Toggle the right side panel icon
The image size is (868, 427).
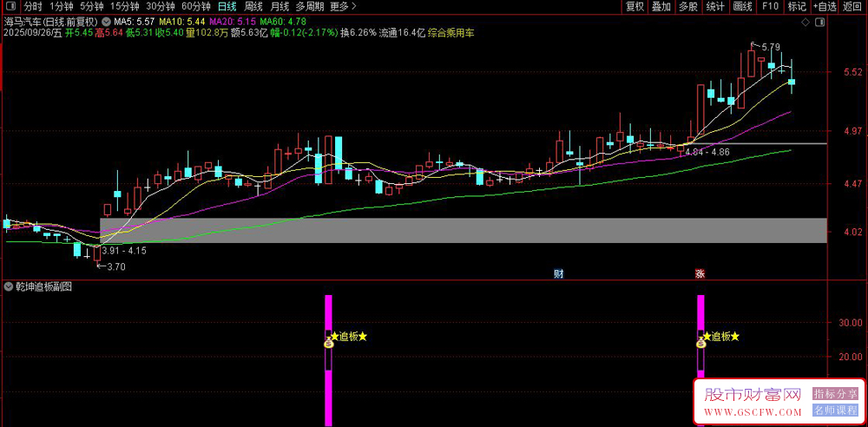point(820,23)
